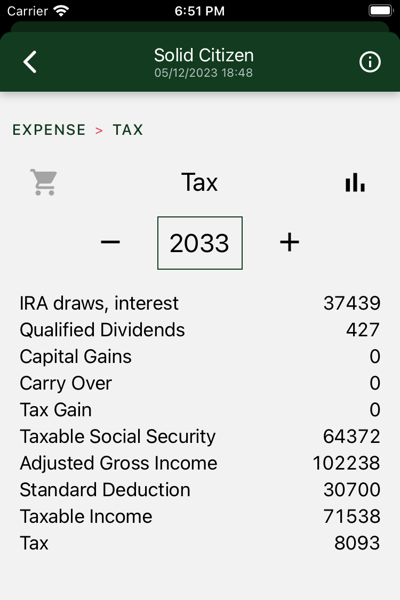Select Adjusted Gross Income row

click(200, 463)
